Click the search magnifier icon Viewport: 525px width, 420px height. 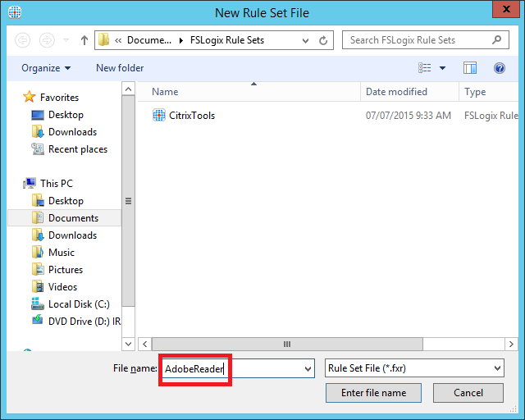496,40
